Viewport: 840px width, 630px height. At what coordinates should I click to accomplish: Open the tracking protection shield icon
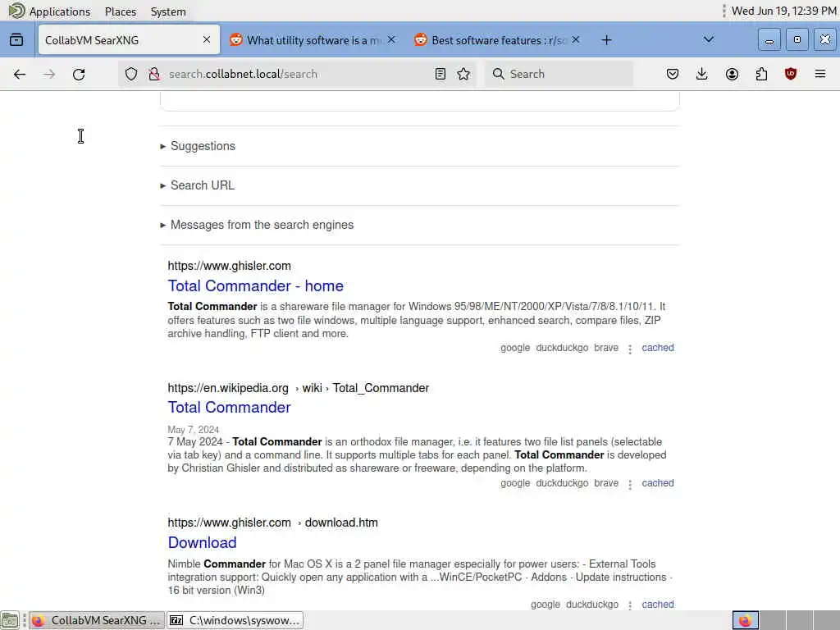[131, 74]
